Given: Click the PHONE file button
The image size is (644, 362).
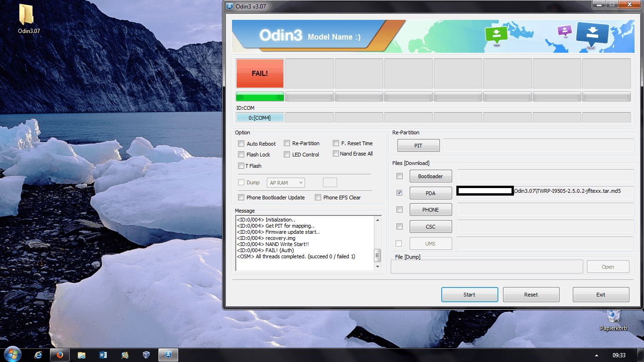Looking at the screenshot, I should tap(430, 210).
